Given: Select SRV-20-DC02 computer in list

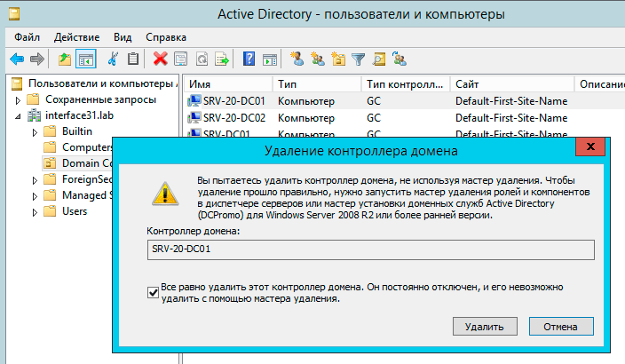Looking at the screenshot, I should click(234, 117).
